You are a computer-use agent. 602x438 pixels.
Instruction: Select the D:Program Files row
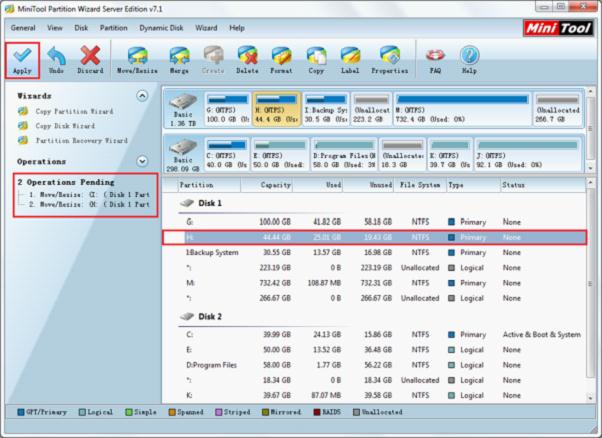374,365
